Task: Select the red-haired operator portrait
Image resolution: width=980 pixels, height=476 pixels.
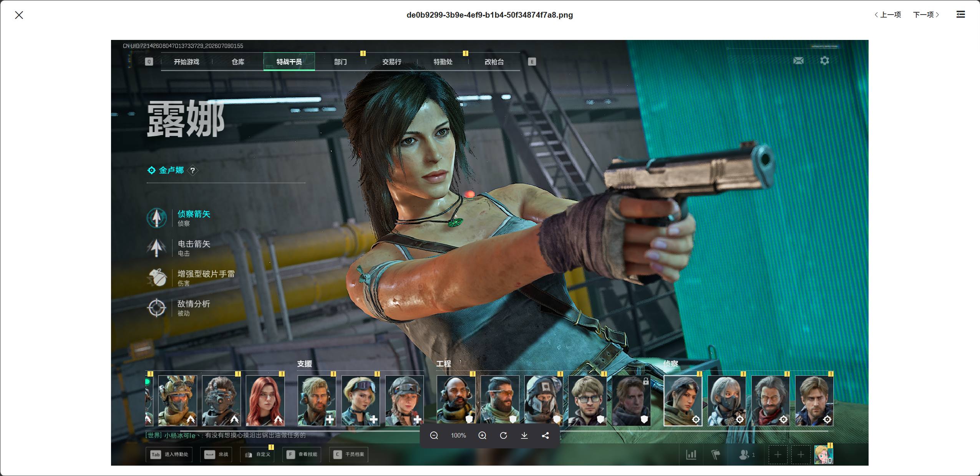Action: point(265,400)
